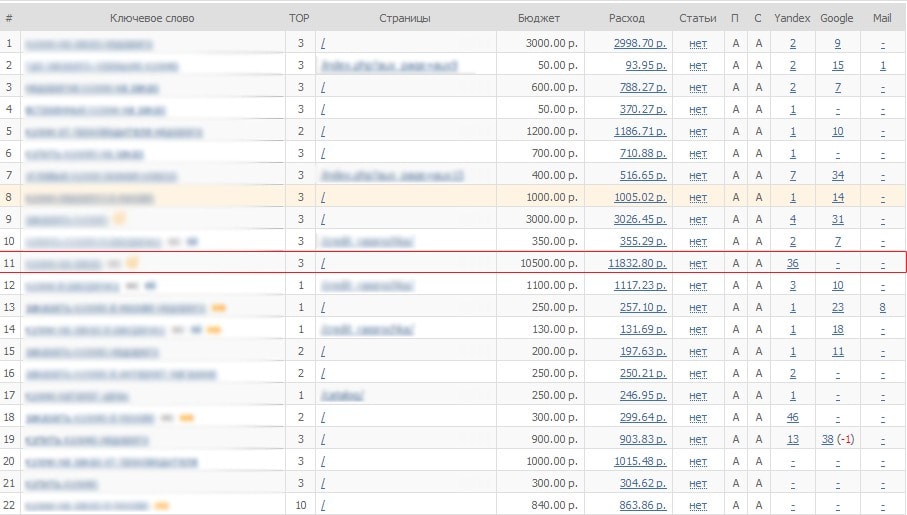Screen dimensions: 907x515
Task: Click the orange icon in row 14
Action: pos(214,329)
